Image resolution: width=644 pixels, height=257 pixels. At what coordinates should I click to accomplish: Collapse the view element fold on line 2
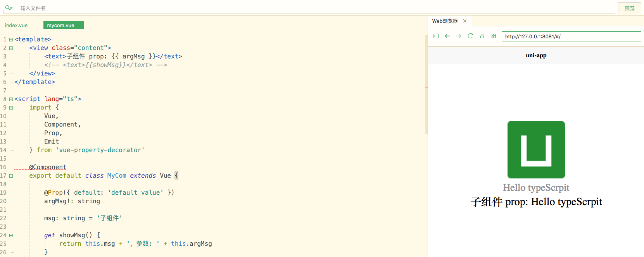[x=11, y=48]
